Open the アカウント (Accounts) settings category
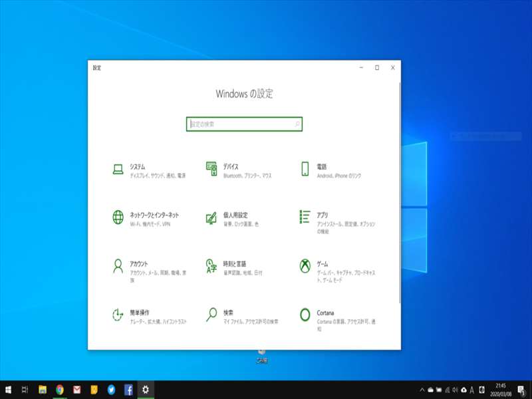The height and width of the screenshot is (399, 532). [x=149, y=271]
